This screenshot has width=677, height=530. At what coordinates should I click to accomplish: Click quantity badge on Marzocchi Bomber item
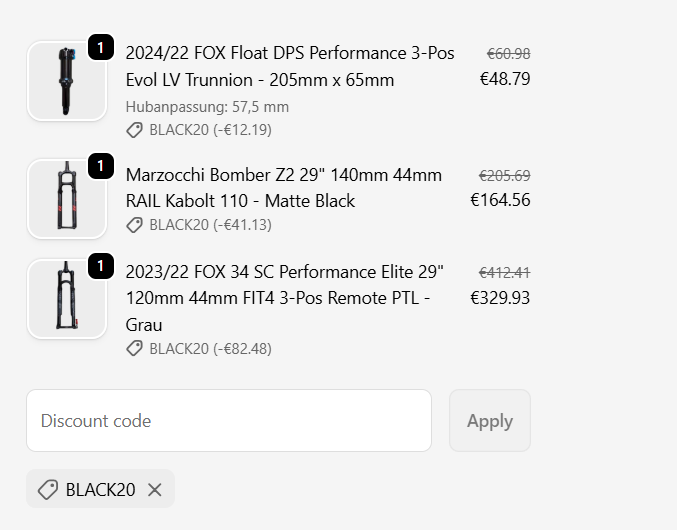[x=101, y=166]
